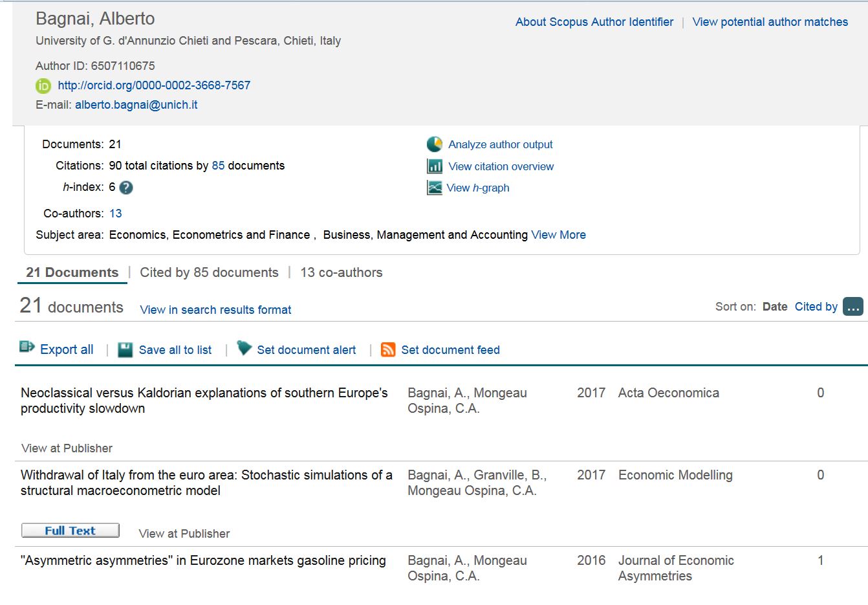Open the sort options ellipsis menu
This screenshot has height=605, width=868.
point(853,307)
